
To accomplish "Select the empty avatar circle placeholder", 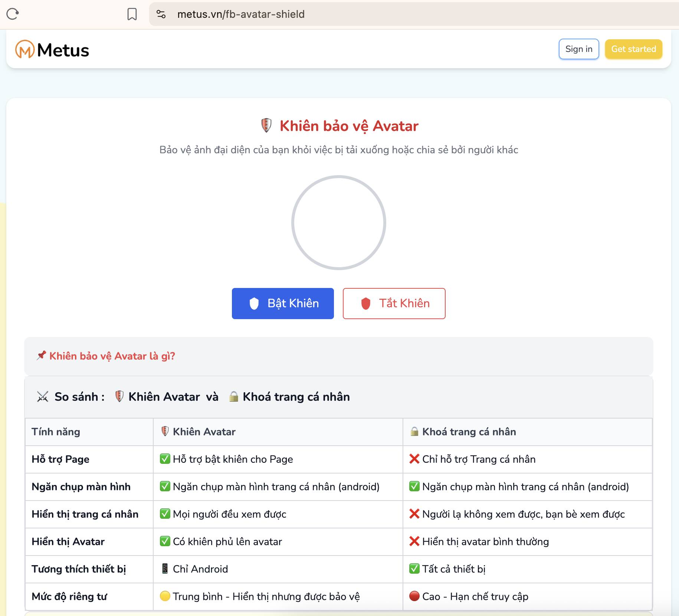I will click(339, 223).
